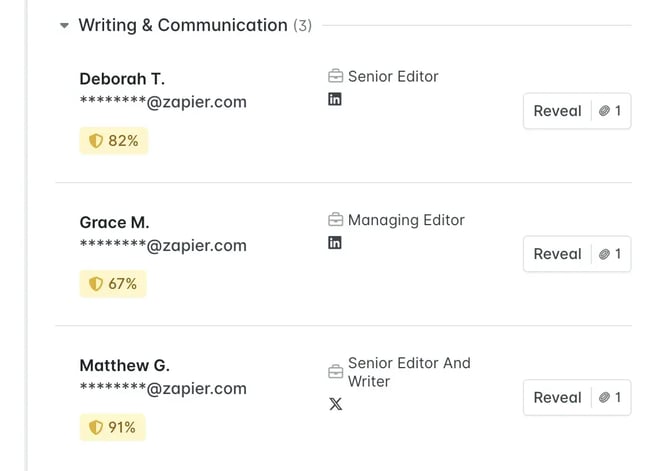Select the contact name Grace M.
This screenshot has height=471, width=650.
point(114,223)
